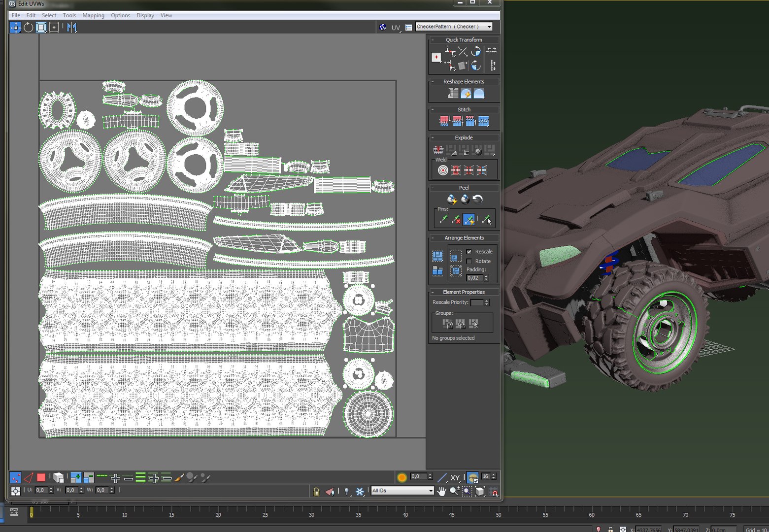Check the Rotate checkbox
This screenshot has width=769, height=532.
[469, 262]
